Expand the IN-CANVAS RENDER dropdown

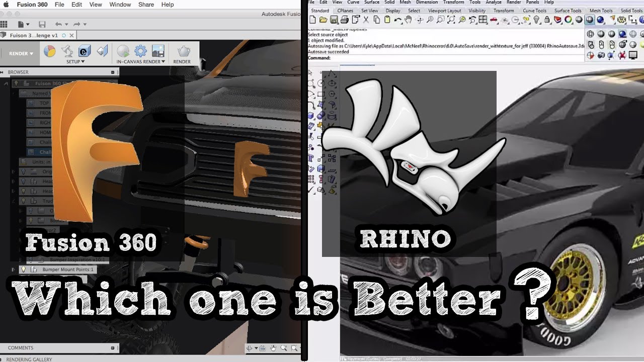141,62
